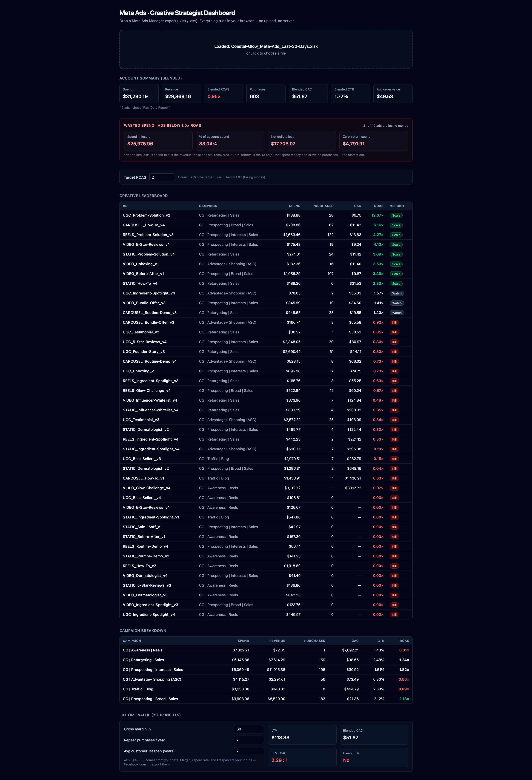Screen dimensions: 532x780
Task: Click the LTV : CAC ratio card
Action: [302, 758]
